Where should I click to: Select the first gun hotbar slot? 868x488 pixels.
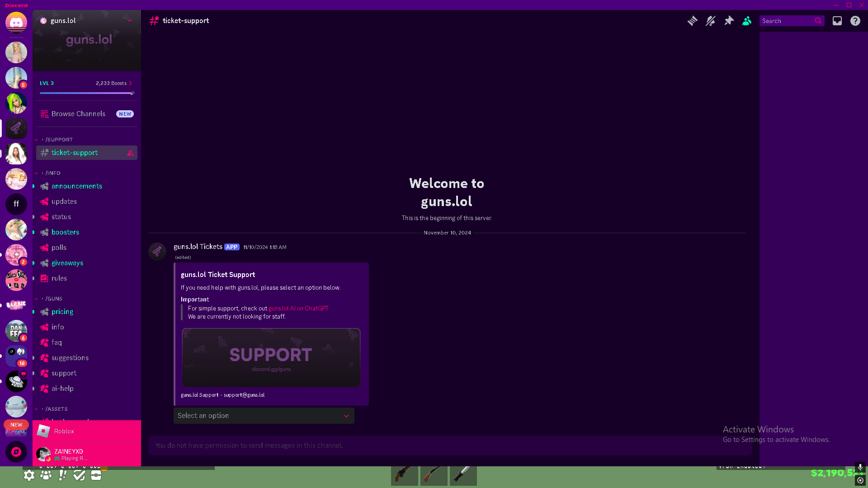(405, 476)
